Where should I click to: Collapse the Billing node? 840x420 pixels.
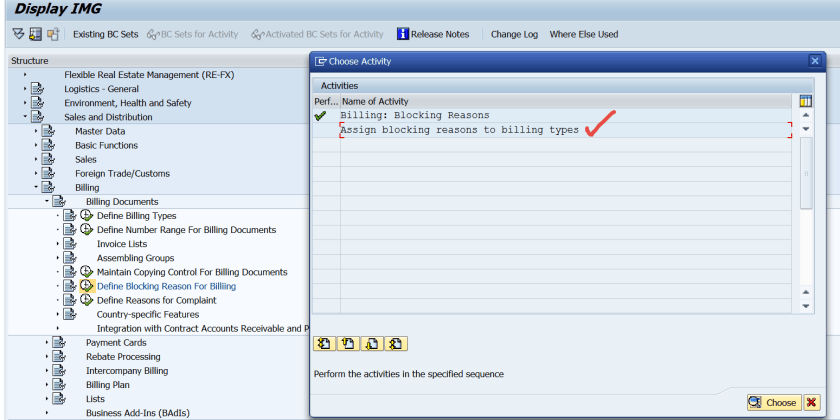(x=36, y=188)
